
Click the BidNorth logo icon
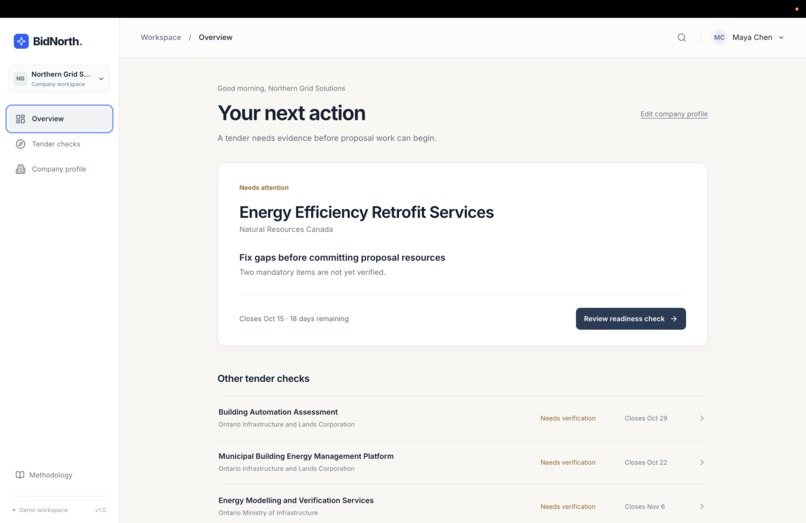click(x=21, y=41)
